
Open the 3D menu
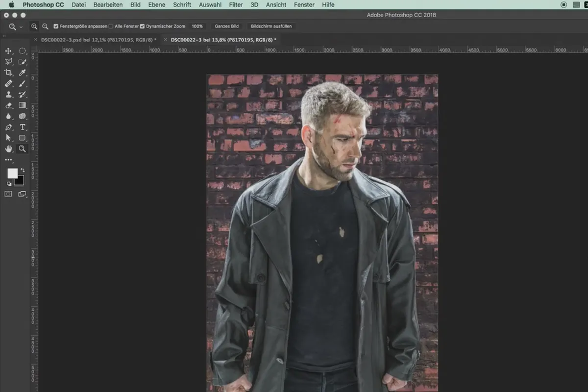[254, 4]
